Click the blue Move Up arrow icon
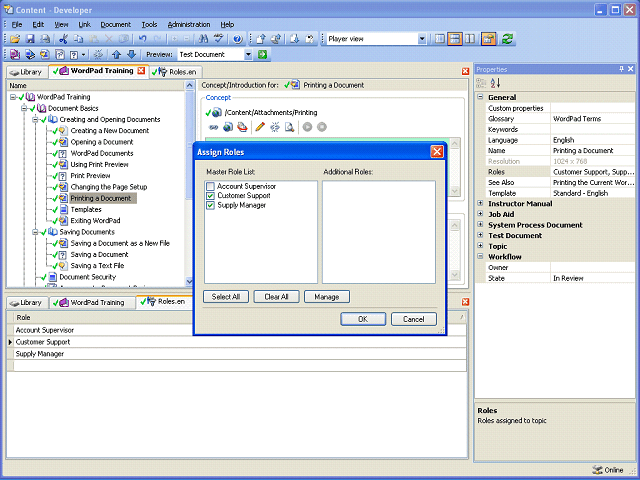The height and width of the screenshot is (480, 640). (x=117, y=54)
